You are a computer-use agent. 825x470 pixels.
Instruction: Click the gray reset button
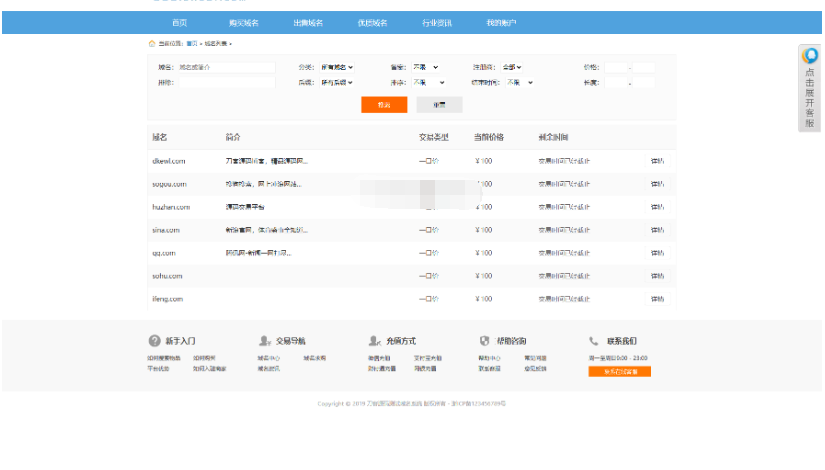[x=439, y=105]
